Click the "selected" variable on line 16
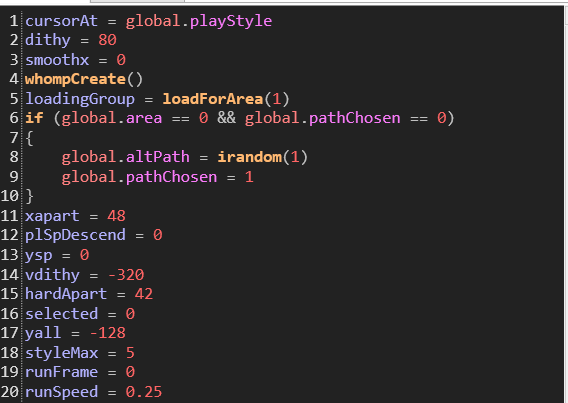The height and width of the screenshot is (403, 568). click(62, 314)
